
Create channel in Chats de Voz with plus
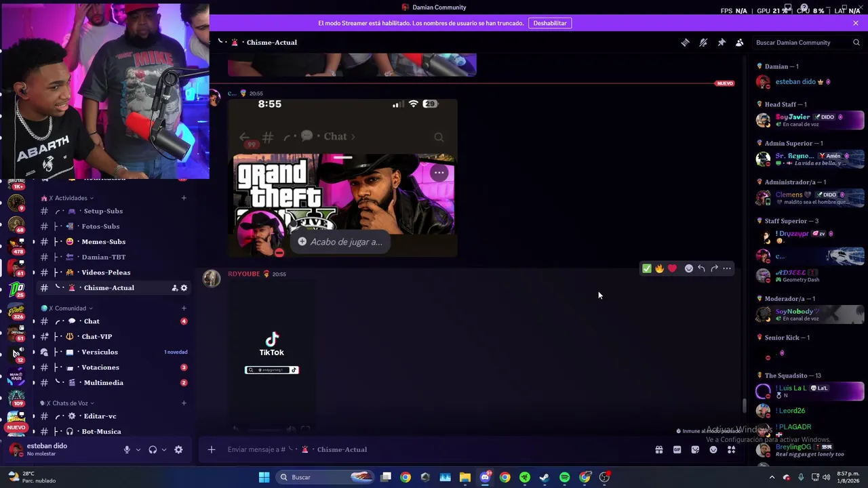pos(184,403)
